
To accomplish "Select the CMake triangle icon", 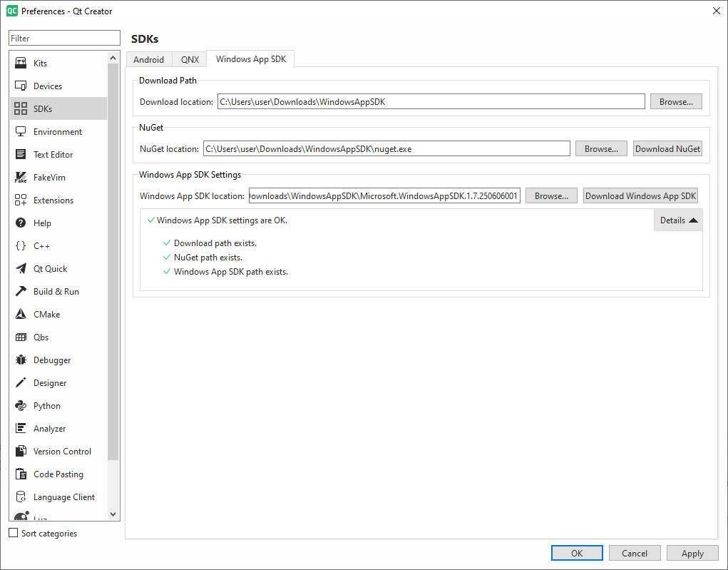I will [21, 314].
